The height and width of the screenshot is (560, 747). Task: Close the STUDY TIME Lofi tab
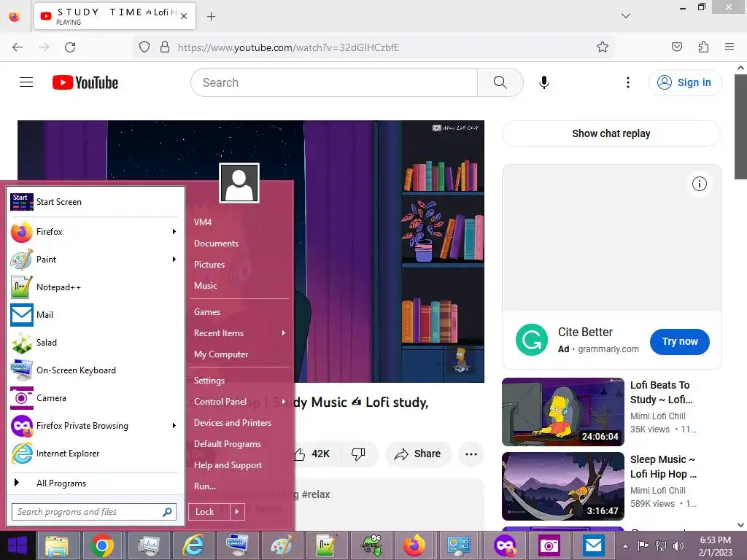(x=184, y=16)
